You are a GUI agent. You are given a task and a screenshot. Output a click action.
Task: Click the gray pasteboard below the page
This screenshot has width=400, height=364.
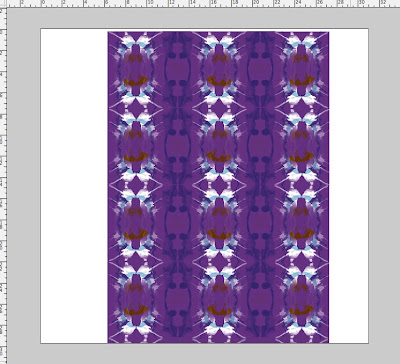[x=203, y=354]
